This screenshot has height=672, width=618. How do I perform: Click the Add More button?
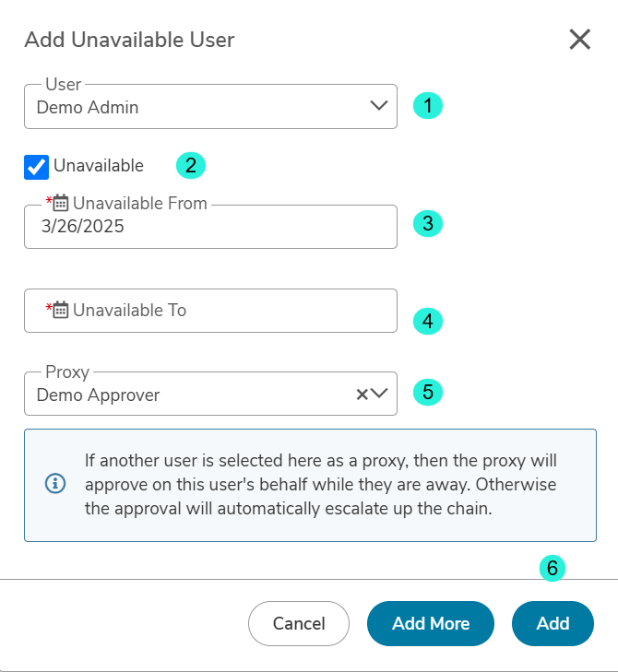coord(431,623)
